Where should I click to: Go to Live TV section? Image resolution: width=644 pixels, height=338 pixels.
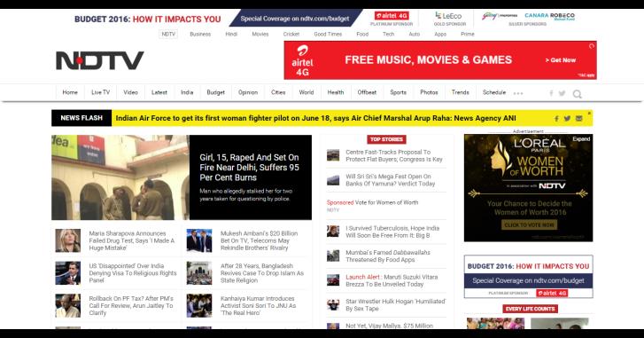click(100, 92)
